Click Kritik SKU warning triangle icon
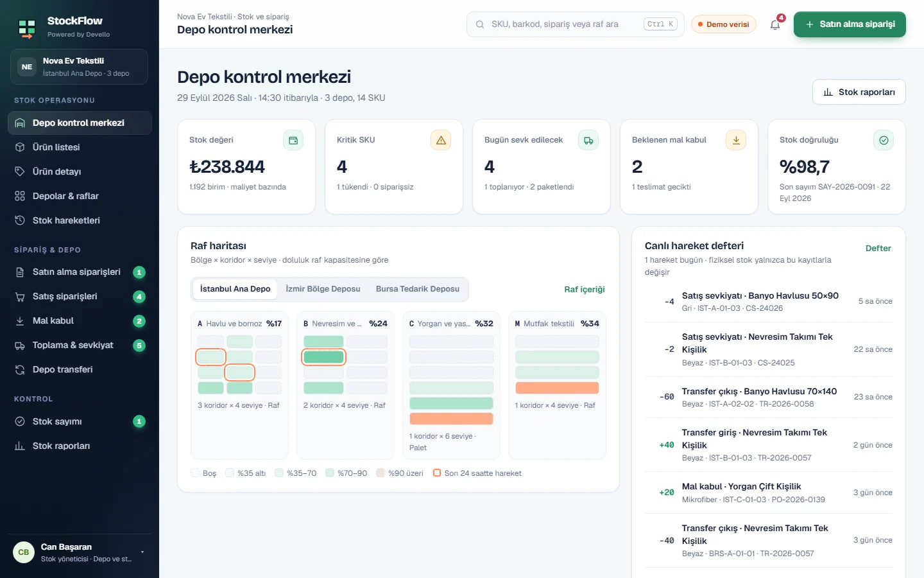 (441, 140)
